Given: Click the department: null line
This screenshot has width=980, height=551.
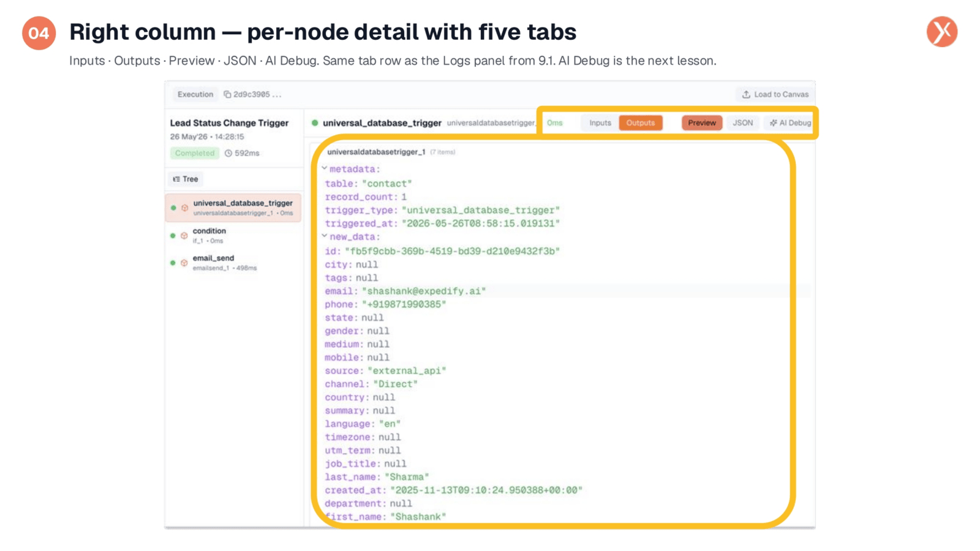Looking at the screenshot, I should pyautogui.click(x=369, y=504).
